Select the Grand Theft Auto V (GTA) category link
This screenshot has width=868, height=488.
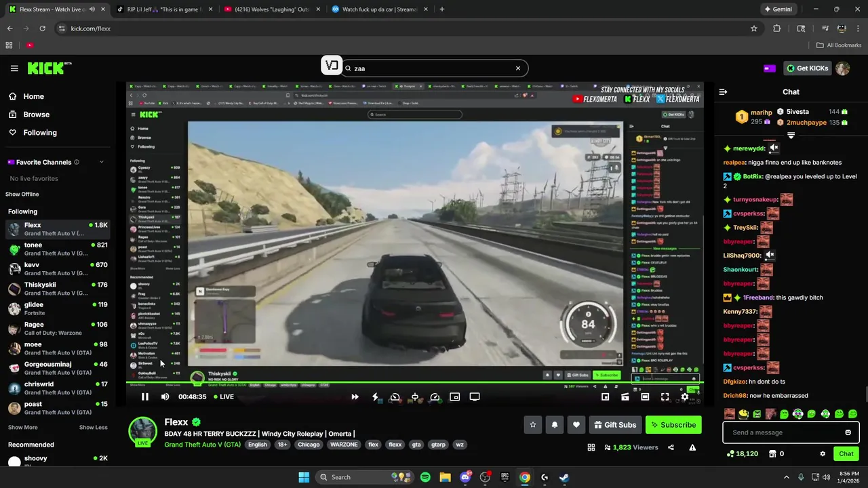point(202,445)
